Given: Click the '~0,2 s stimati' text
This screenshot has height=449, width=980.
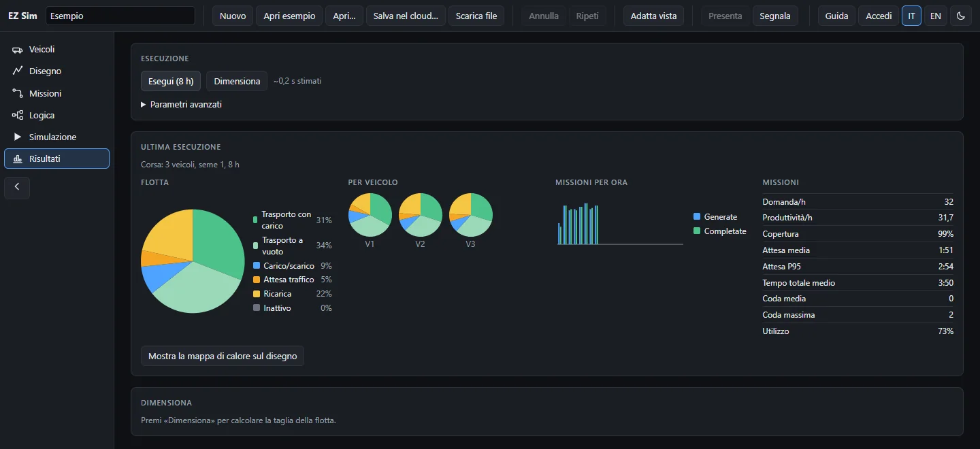Looking at the screenshot, I should coord(297,81).
